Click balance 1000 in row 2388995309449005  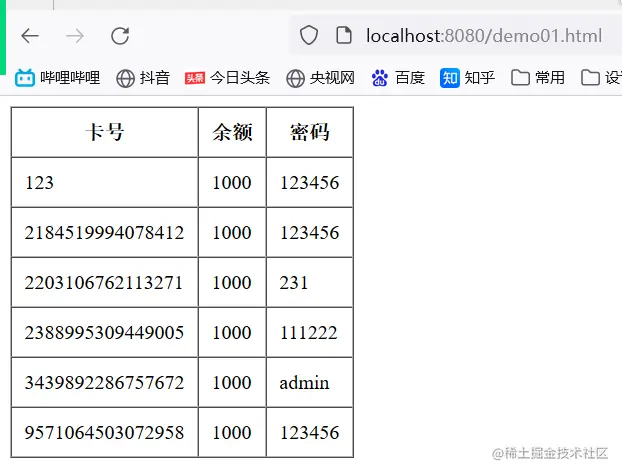(x=232, y=332)
